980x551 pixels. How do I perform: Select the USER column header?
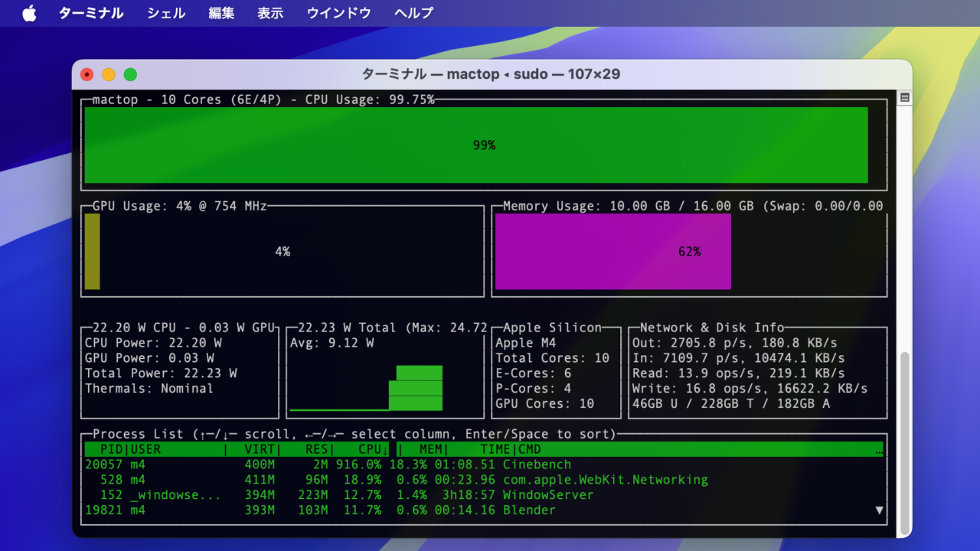[145, 449]
